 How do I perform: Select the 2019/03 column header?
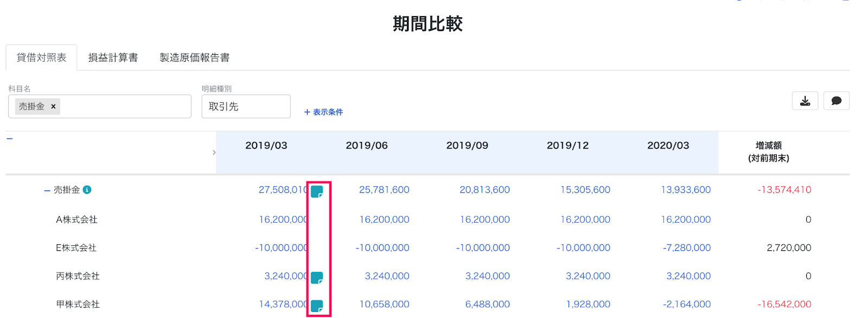pyautogui.click(x=266, y=145)
